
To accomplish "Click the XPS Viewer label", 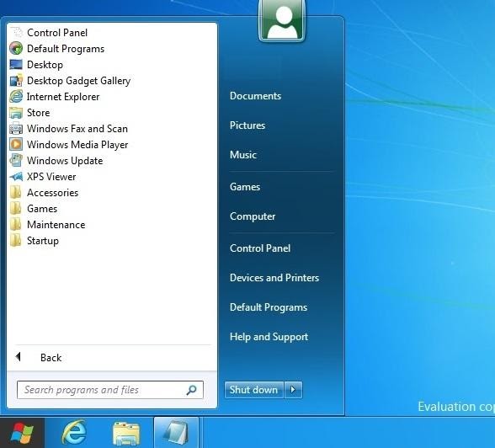I will point(51,177).
